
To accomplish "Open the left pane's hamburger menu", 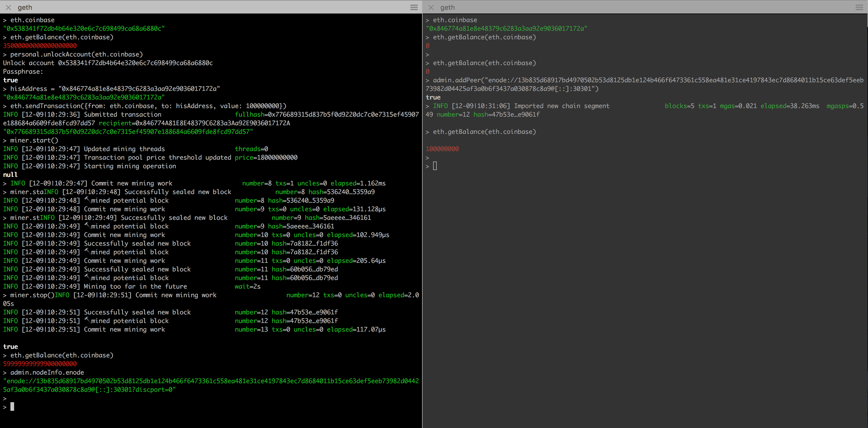I will pos(414,7).
